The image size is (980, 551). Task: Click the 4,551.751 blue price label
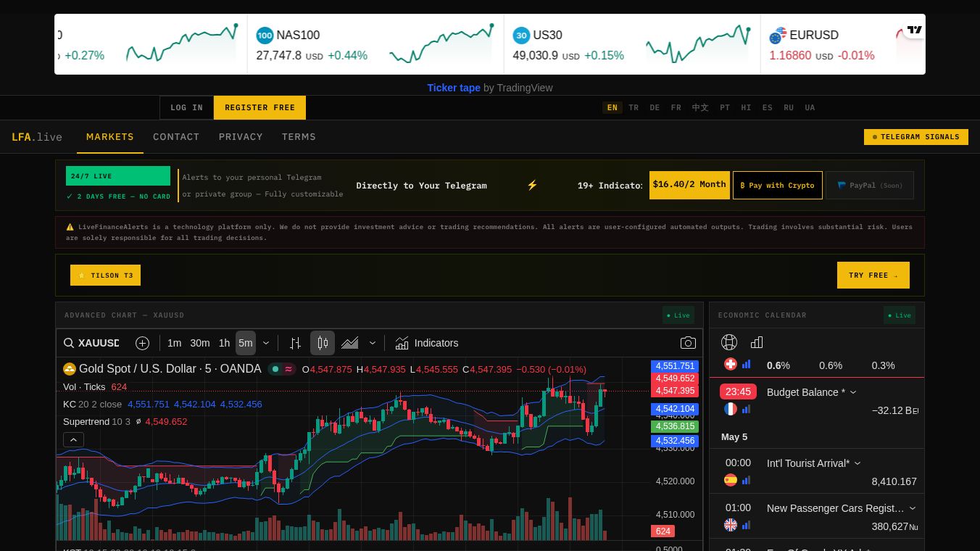(x=675, y=366)
